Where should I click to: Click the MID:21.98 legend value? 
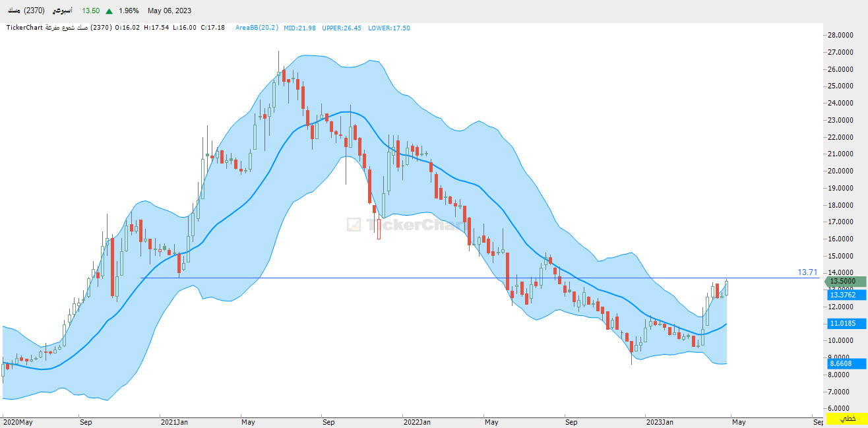click(x=300, y=28)
